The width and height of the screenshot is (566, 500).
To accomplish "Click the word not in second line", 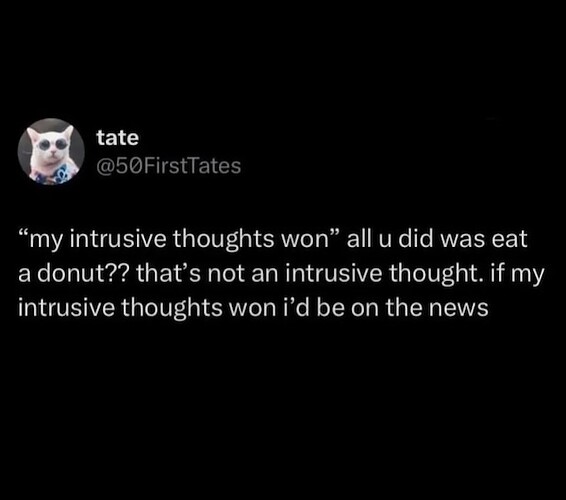I will point(226,274).
